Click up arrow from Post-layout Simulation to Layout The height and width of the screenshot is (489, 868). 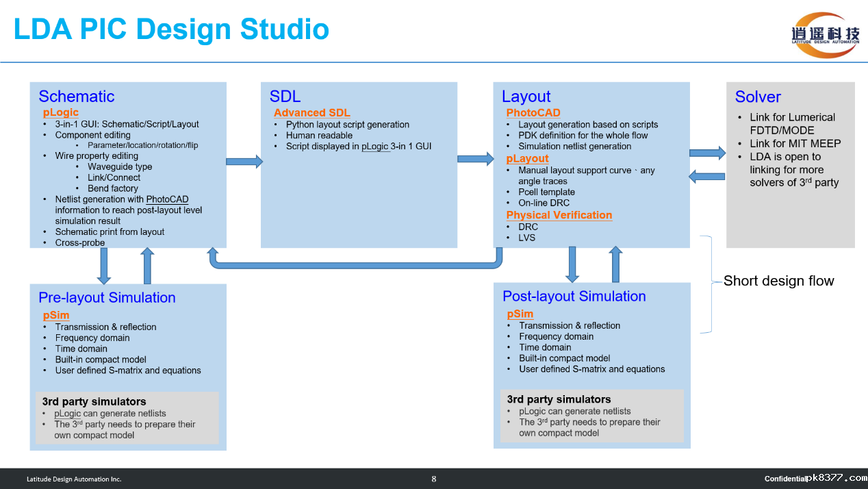point(615,264)
